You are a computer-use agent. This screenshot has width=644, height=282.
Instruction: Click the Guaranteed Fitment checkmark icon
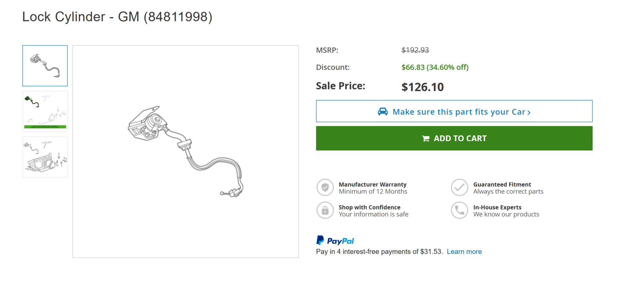point(459,187)
